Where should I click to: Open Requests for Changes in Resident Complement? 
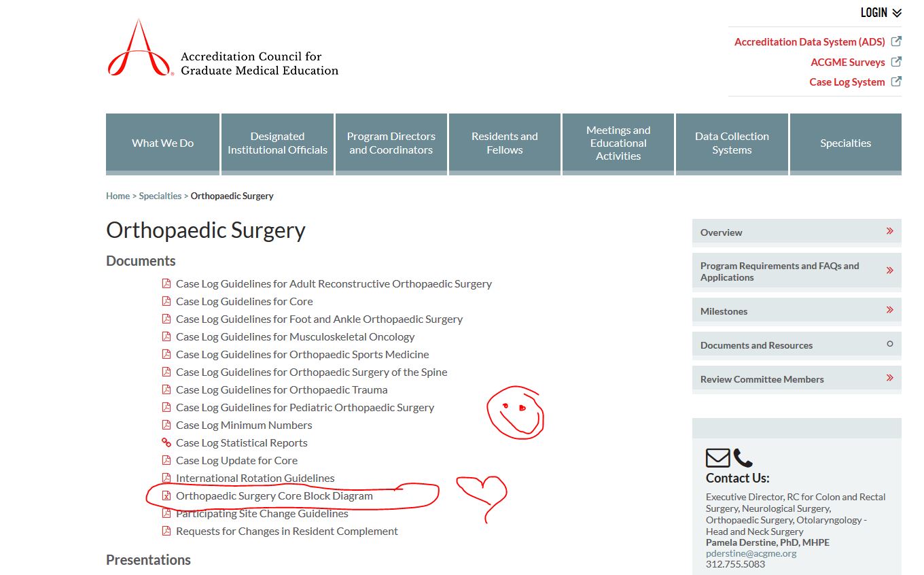click(287, 532)
